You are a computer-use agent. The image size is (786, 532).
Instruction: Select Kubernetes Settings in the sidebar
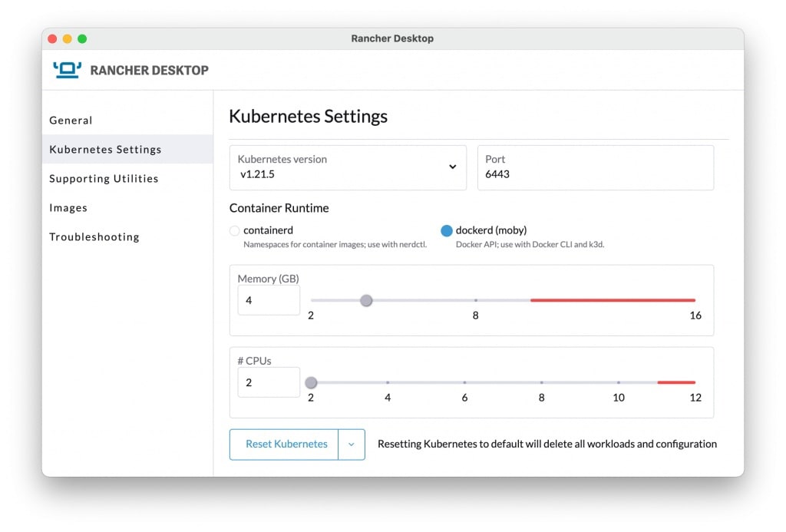(x=105, y=150)
